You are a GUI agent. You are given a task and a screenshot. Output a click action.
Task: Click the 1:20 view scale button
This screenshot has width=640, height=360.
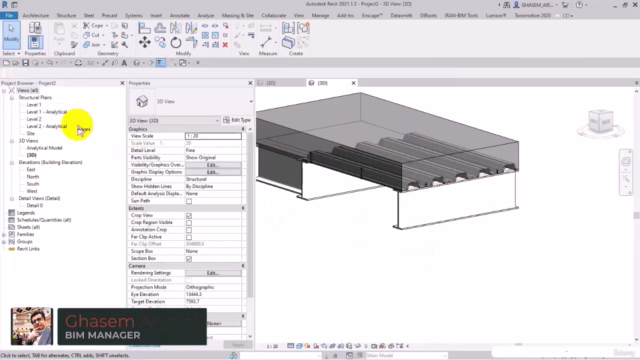click(272, 346)
